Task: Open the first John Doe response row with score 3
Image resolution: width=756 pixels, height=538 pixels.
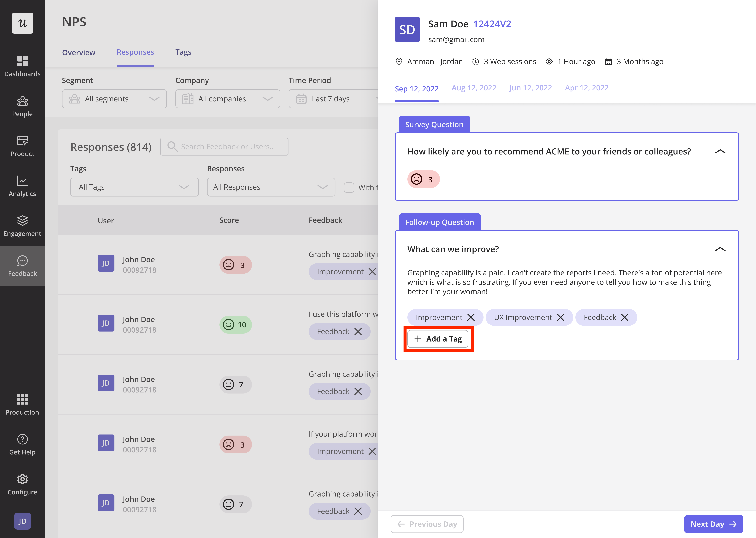Action: [x=218, y=264]
